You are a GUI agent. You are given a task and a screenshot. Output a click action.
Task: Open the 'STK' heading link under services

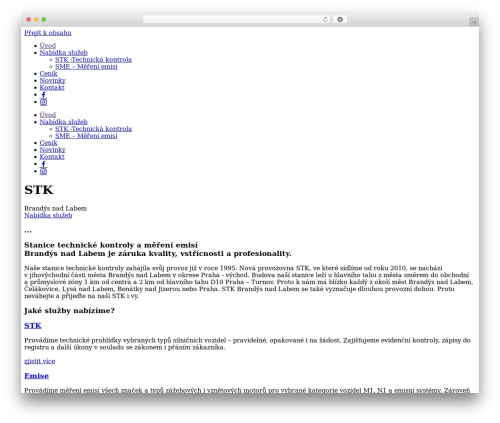33,326
